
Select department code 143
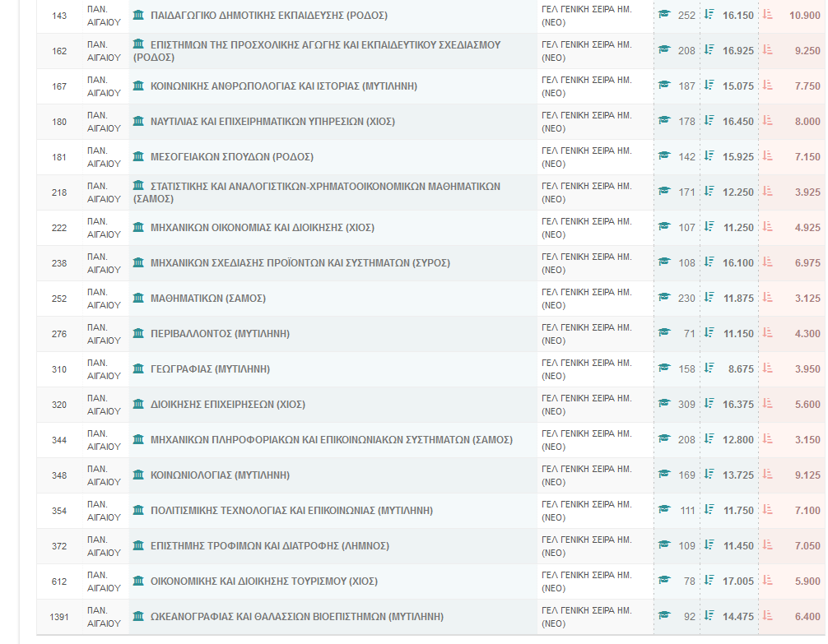click(x=59, y=16)
